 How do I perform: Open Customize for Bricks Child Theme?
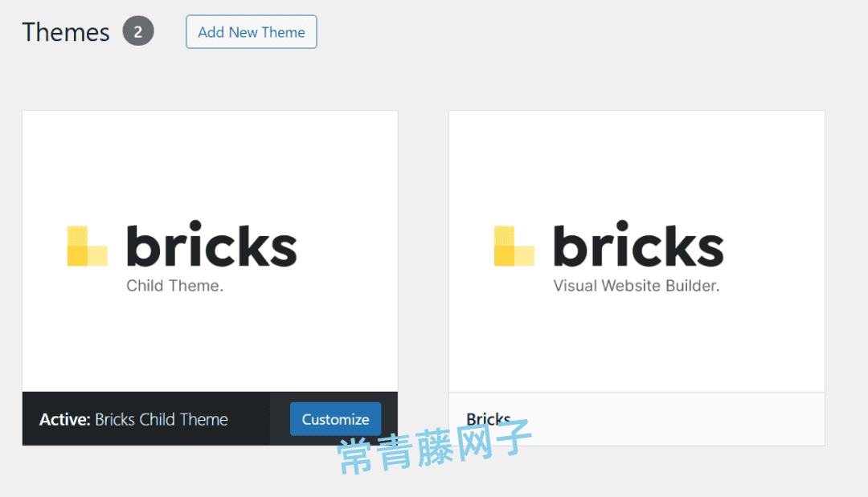tap(335, 419)
